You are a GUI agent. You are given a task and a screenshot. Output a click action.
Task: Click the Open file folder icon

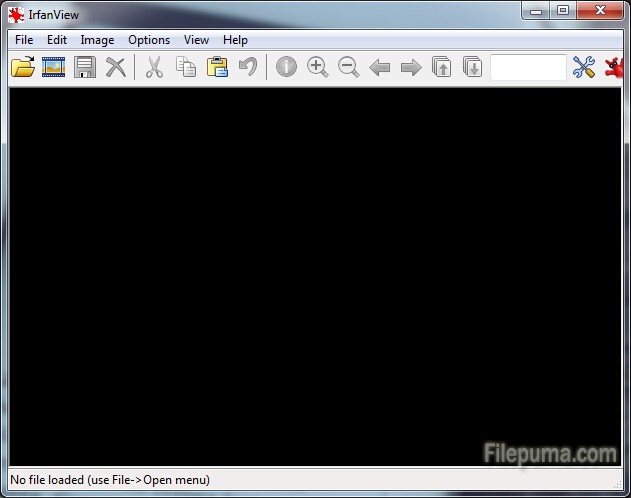22,68
